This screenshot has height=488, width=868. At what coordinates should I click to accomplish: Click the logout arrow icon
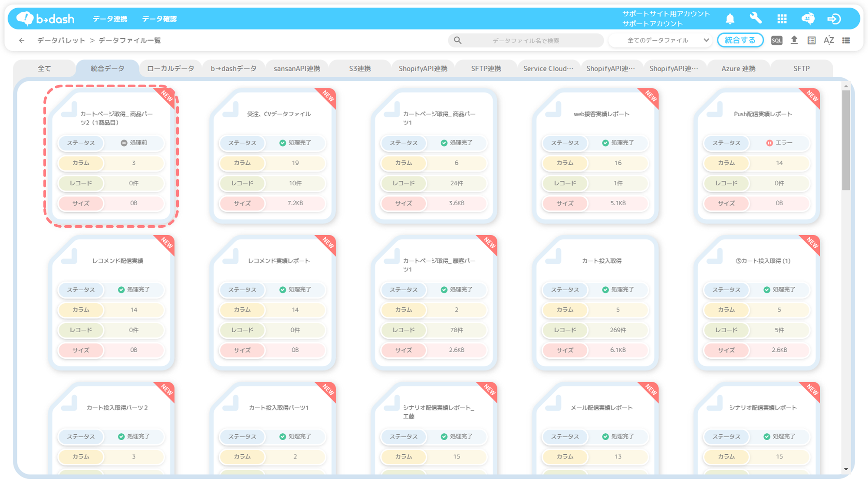click(834, 19)
